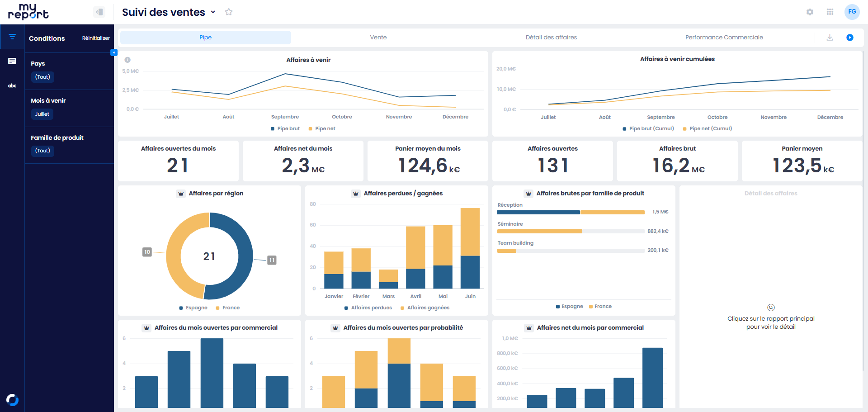Open the FG user avatar

tap(852, 12)
